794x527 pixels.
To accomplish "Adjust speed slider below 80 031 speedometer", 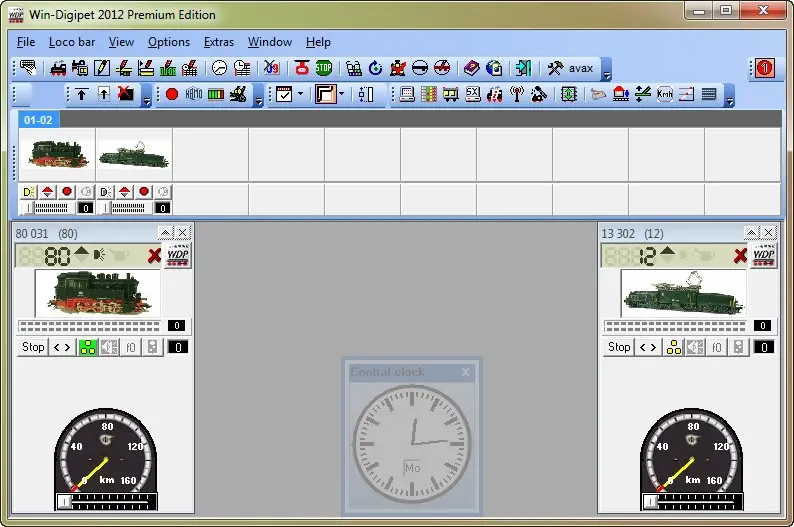I will [x=106, y=502].
